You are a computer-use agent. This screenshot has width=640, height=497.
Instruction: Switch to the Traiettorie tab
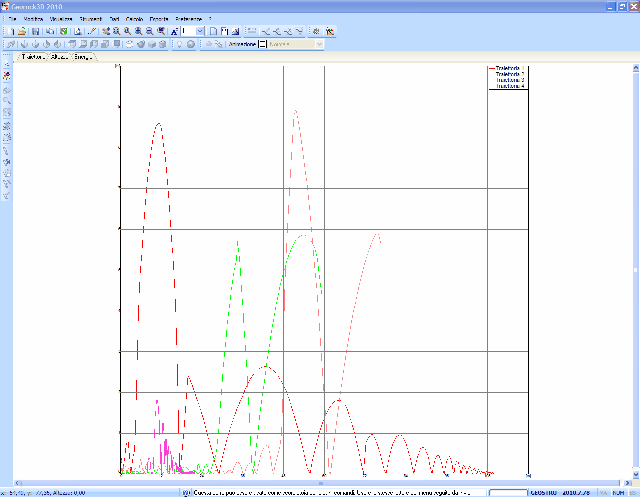coord(32,57)
